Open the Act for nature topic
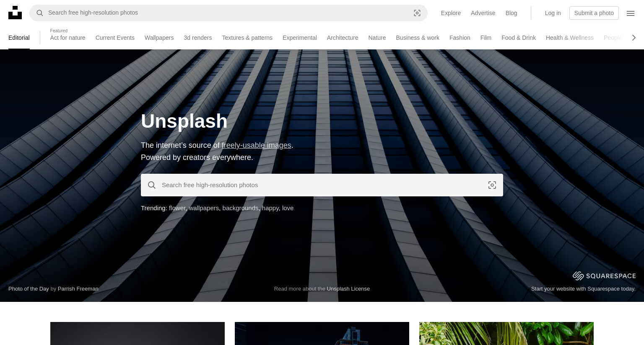 point(68,38)
